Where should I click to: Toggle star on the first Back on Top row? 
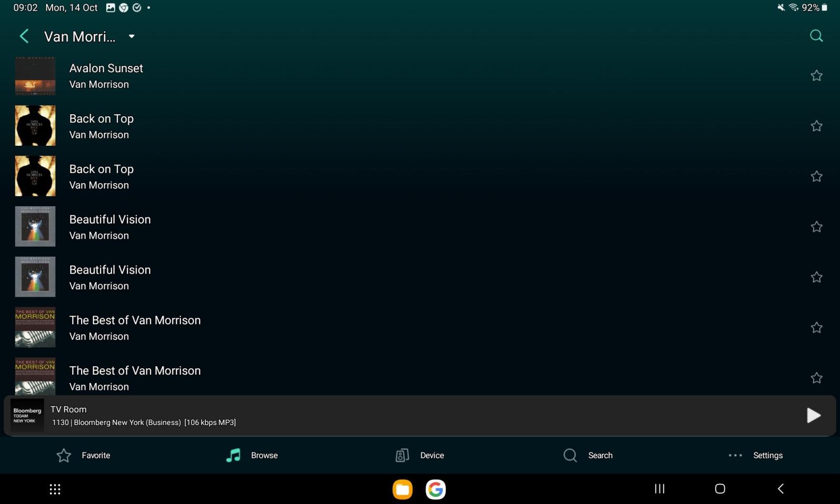[x=816, y=126]
